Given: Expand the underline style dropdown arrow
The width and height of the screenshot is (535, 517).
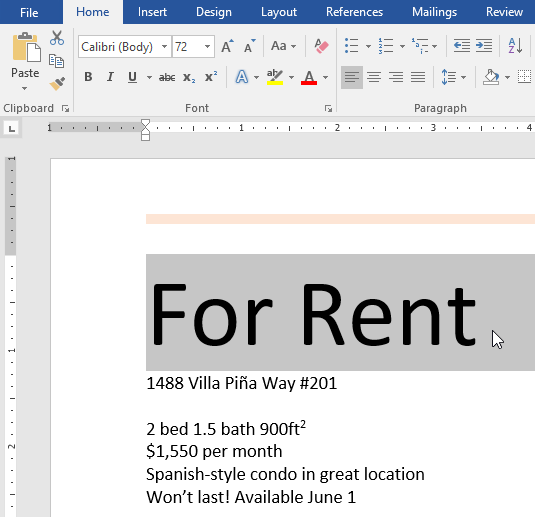Looking at the screenshot, I should [149, 77].
